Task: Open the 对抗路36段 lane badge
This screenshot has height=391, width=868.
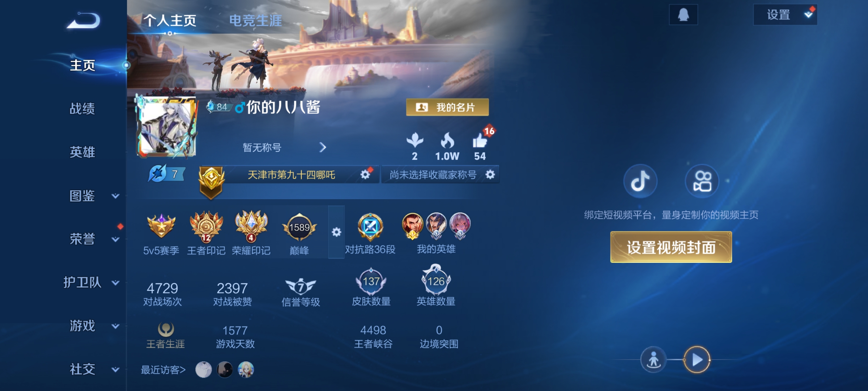Action: (370, 234)
